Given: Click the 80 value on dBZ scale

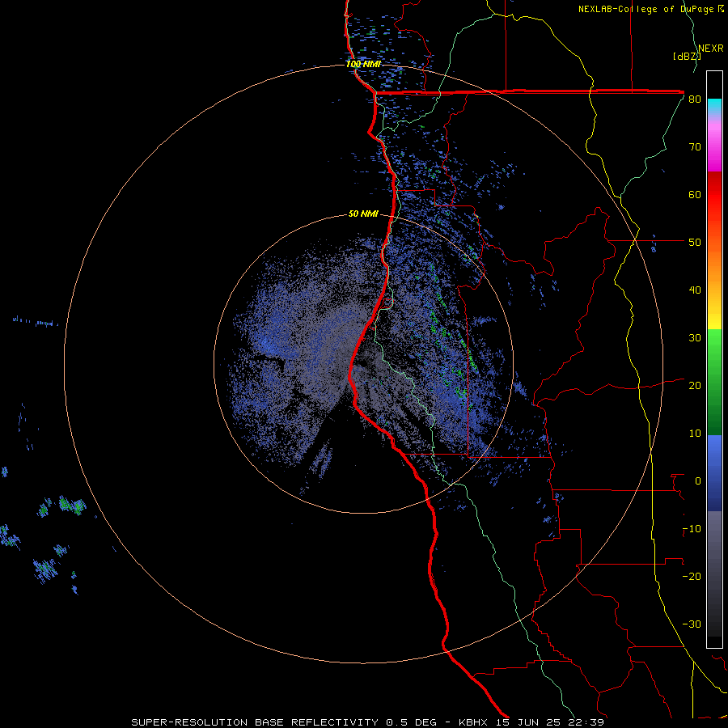Looking at the screenshot, I should pos(695,99).
